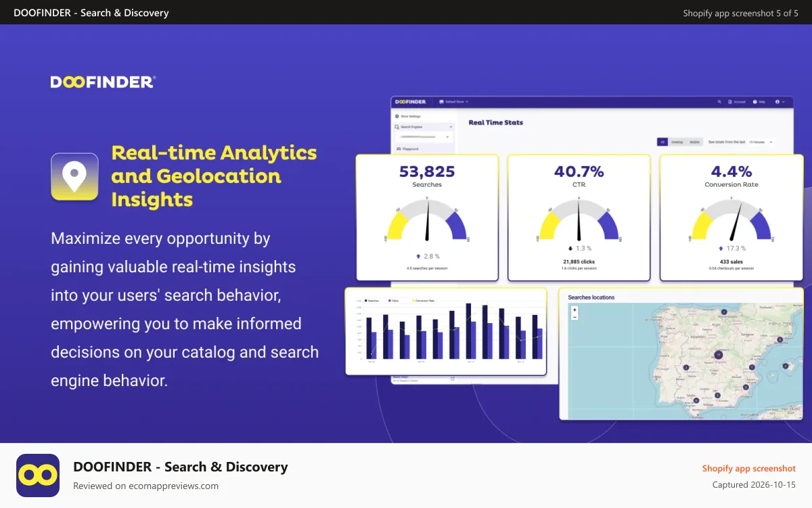The height and width of the screenshot is (508, 812).
Task: Click the cluster marker near Sevilla
Action: [696, 400]
